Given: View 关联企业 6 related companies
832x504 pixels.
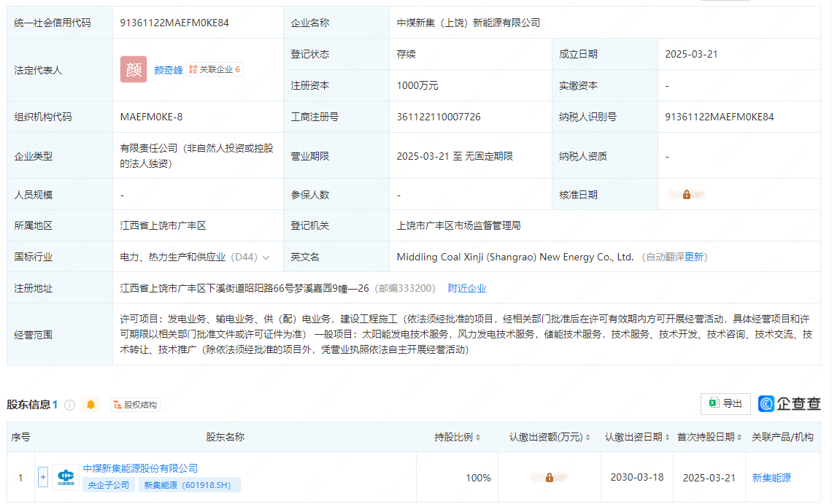Looking at the screenshot, I should [x=215, y=70].
